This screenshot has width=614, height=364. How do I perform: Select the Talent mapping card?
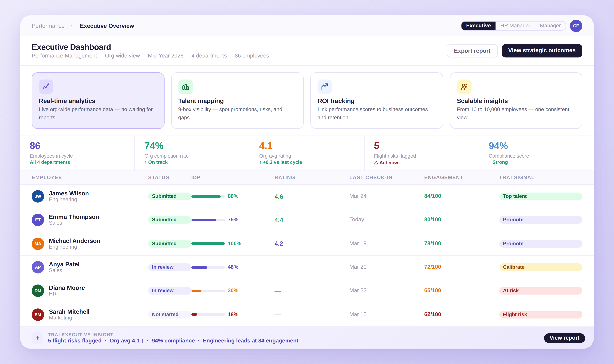click(237, 101)
